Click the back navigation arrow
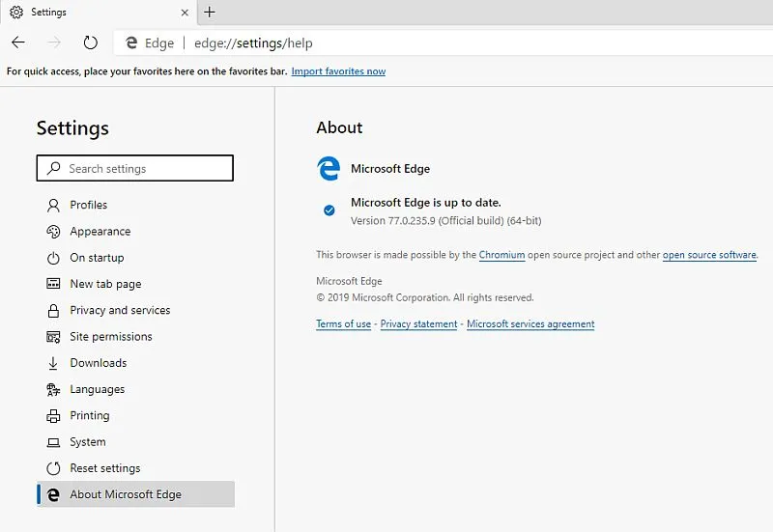 coord(18,42)
